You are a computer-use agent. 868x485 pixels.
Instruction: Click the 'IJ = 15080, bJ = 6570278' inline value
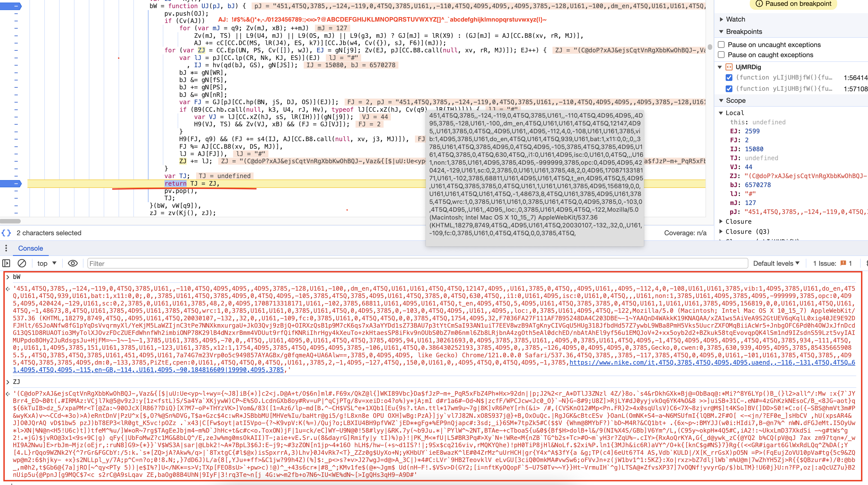point(351,65)
